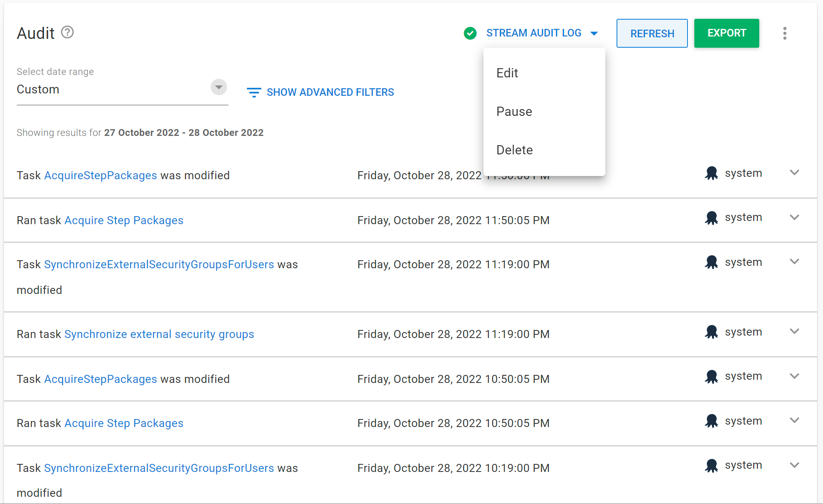Expand the 11:19:00 PM SynchronizeExternalSecurityGroupsForUsers modified entry
This screenshot has height=504, width=823.
click(794, 261)
